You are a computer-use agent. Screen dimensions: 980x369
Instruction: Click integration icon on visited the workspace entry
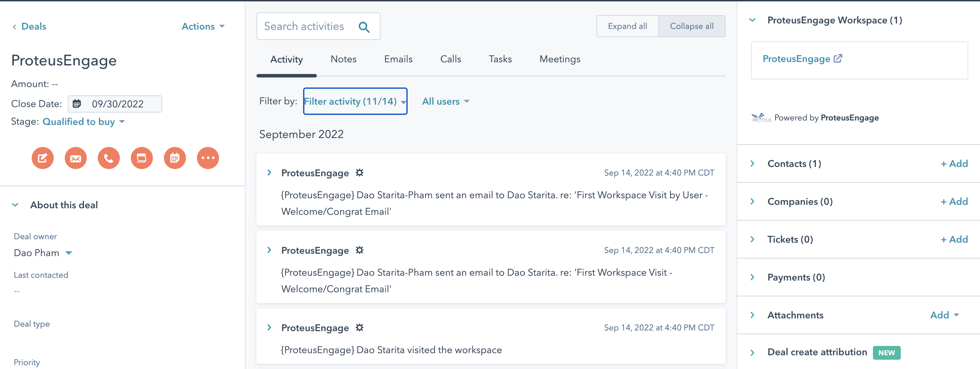tap(359, 328)
